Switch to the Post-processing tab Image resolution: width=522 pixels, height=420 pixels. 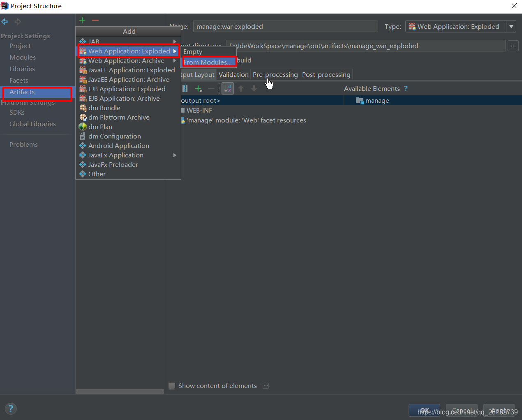pos(326,74)
